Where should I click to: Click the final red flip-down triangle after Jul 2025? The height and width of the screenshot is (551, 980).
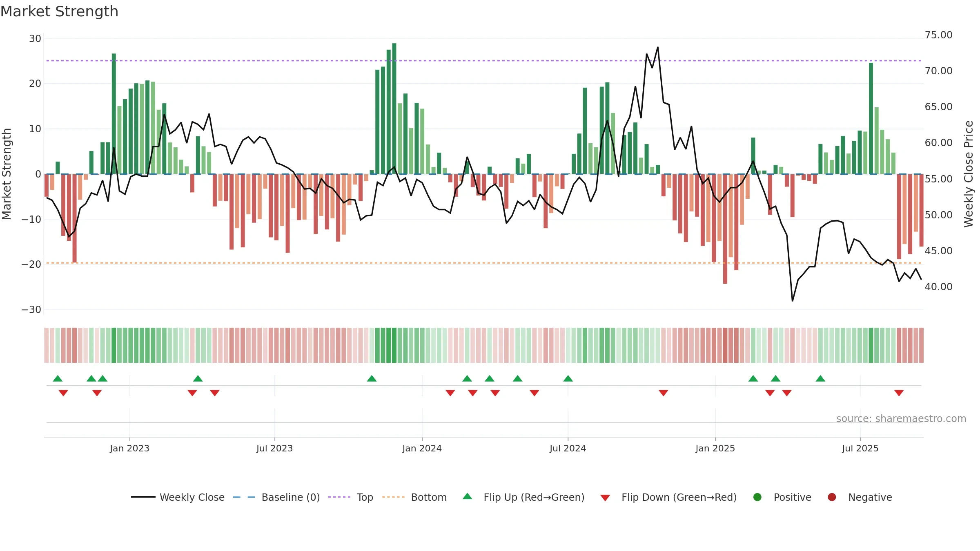(x=899, y=393)
